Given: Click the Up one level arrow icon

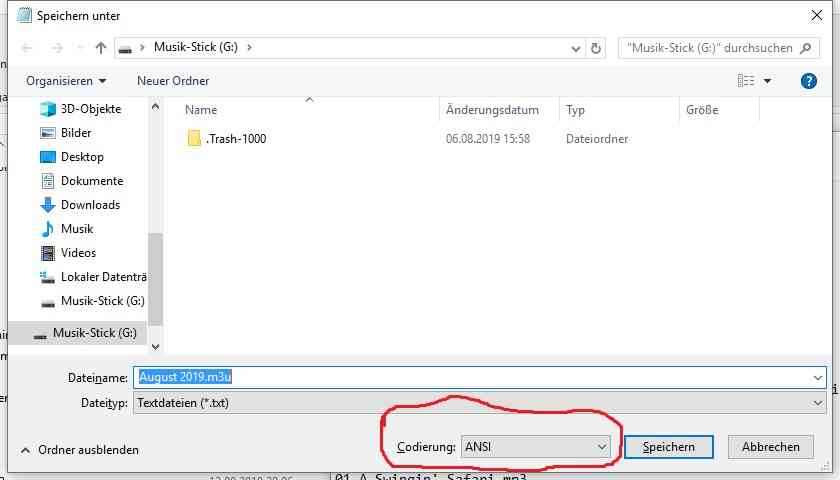Looking at the screenshot, I should click(101, 47).
